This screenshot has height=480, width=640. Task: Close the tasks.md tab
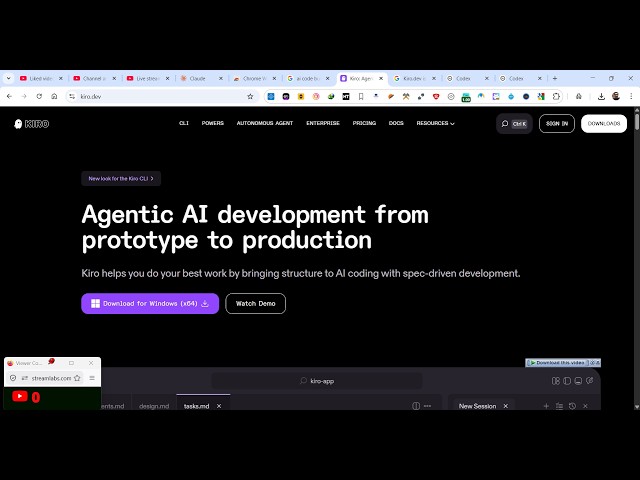219,406
